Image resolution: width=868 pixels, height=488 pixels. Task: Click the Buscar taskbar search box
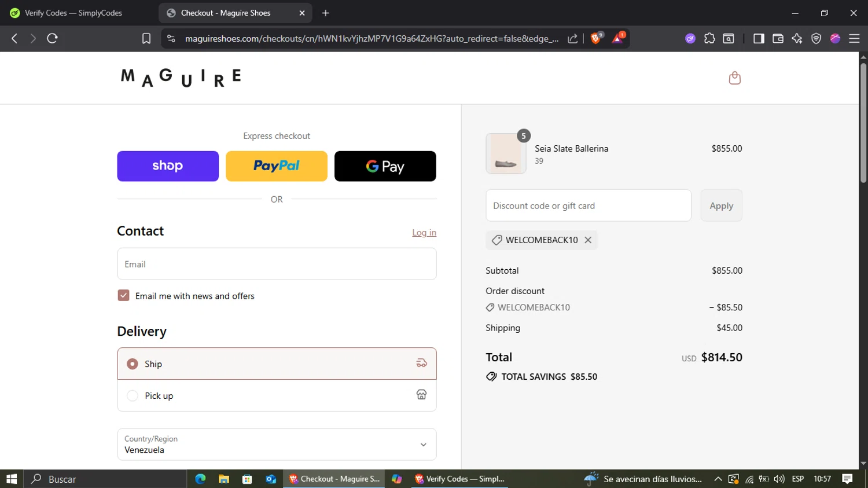105,479
